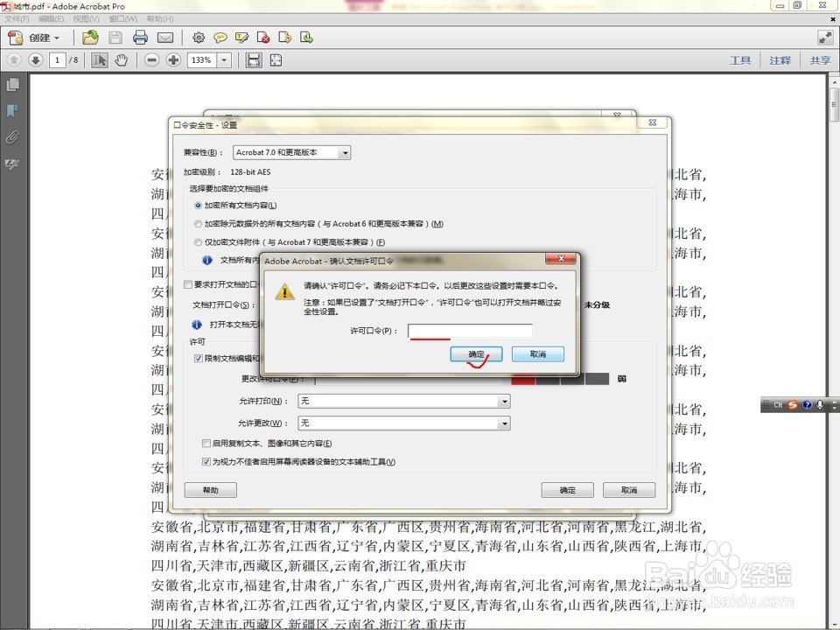Open attachments paperclip panel
The height and width of the screenshot is (630, 840).
tap(12, 137)
